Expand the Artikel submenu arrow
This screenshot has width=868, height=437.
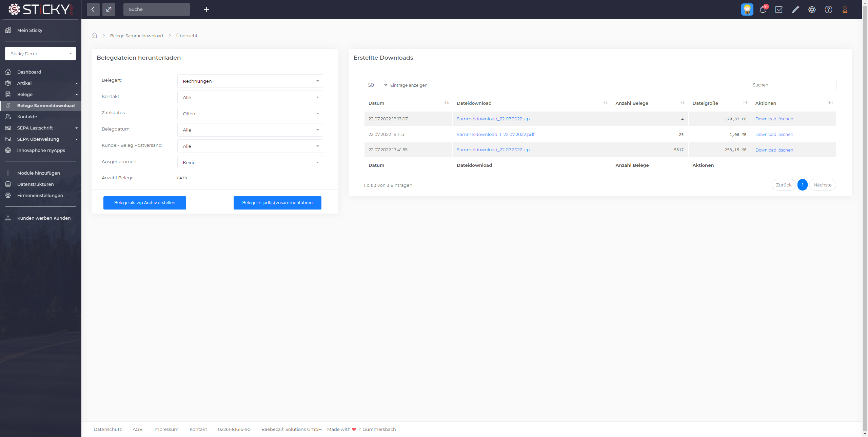click(x=77, y=83)
